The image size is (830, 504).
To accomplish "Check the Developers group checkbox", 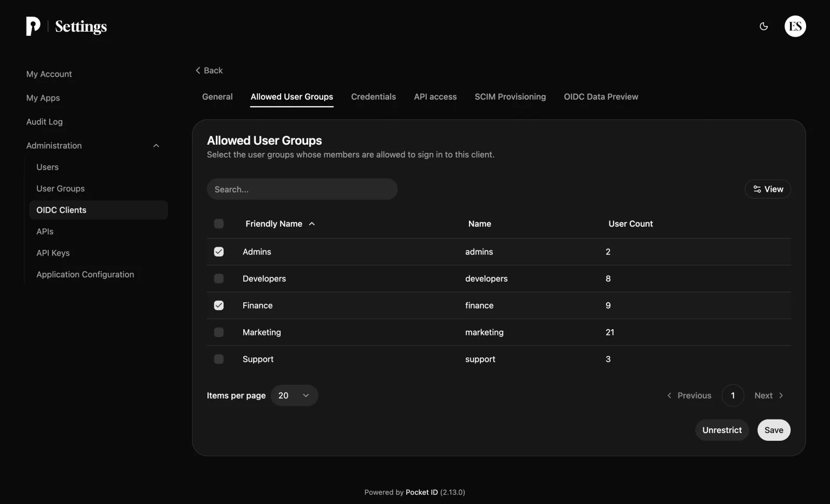I will [x=219, y=278].
